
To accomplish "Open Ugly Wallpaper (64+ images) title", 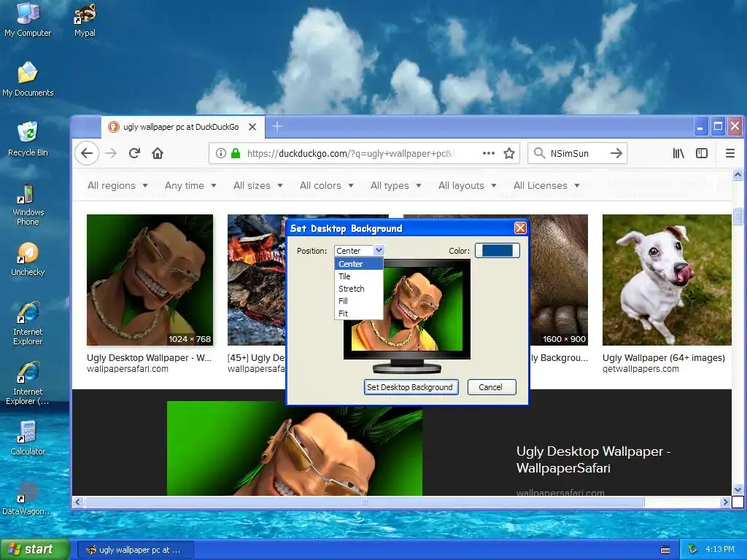I will coord(664,358).
